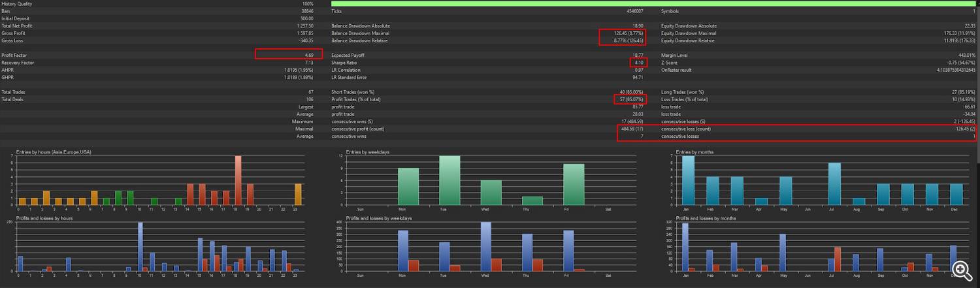Screen dimensions: 980x288
Task: Select the Ticks value 4546007
Action: (x=635, y=11)
